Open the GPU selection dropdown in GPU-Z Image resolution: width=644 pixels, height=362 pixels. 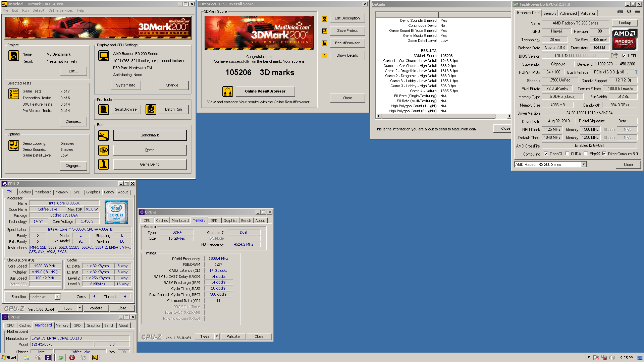click(584, 165)
